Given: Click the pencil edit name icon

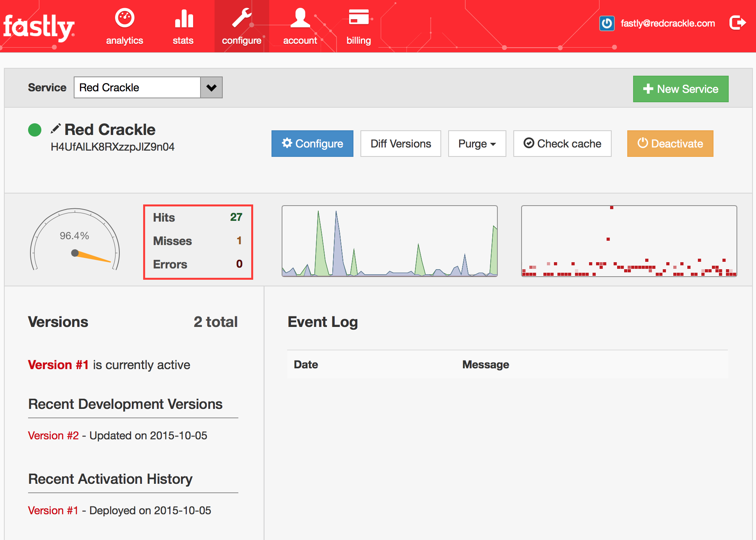Looking at the screenshot, I should [x=55, y=129].
